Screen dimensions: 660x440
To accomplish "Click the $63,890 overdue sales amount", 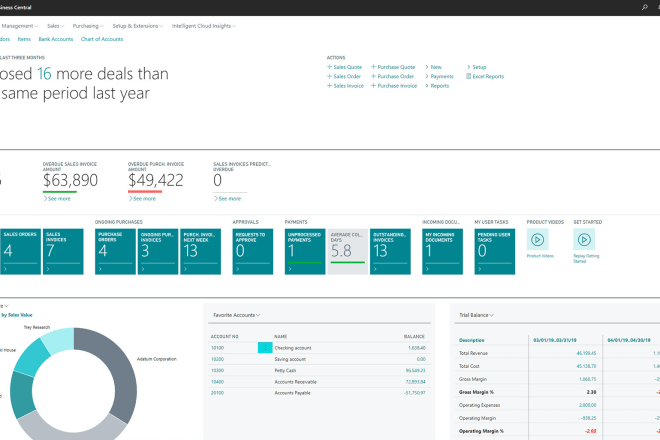I will tap(70, 181).
